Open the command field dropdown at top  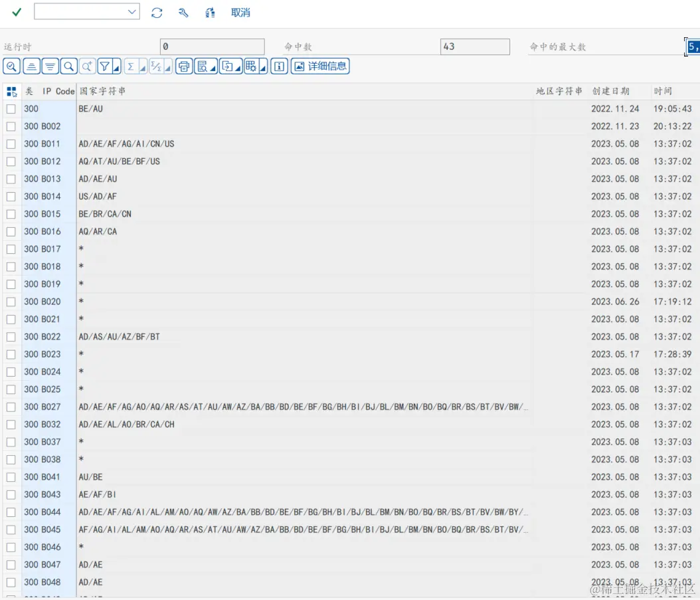tap(131, 11)
